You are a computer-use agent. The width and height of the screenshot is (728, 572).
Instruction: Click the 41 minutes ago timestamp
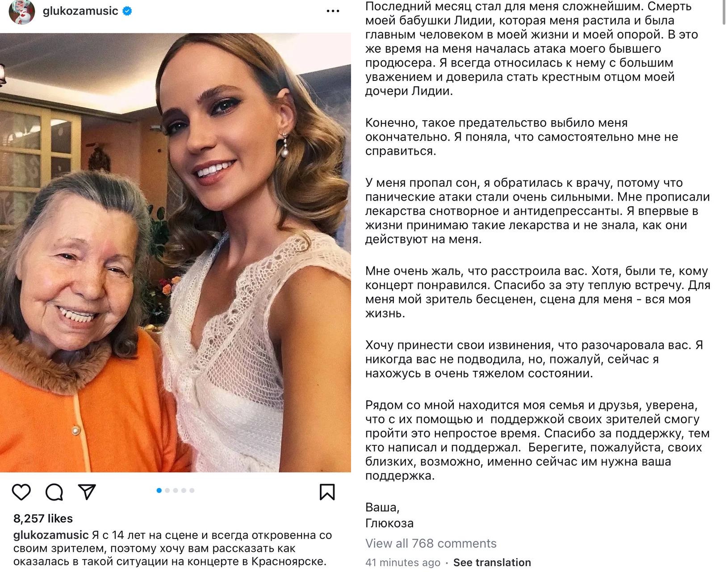coord(403,563)
